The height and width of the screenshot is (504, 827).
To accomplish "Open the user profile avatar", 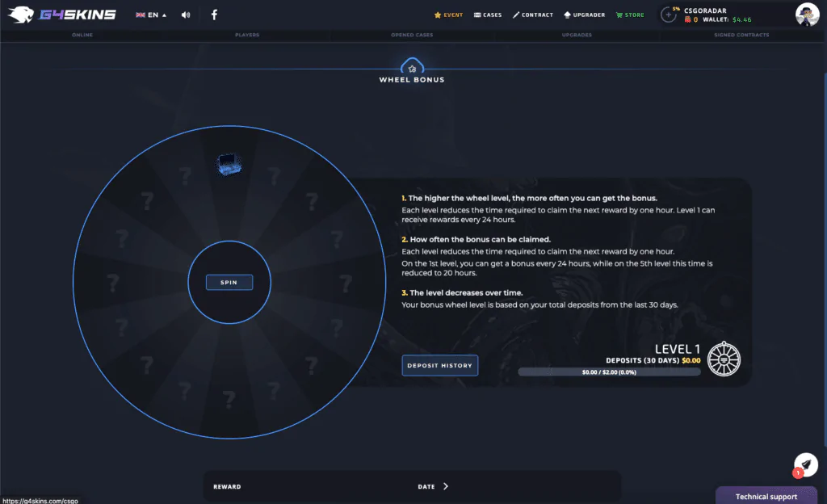I will click(807, 15).
